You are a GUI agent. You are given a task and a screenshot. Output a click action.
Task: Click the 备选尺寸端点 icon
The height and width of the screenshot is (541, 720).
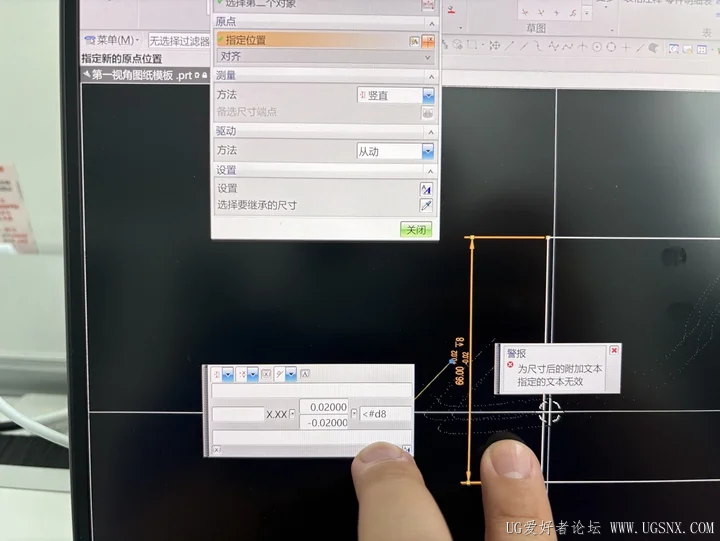(x=428, y=112)
